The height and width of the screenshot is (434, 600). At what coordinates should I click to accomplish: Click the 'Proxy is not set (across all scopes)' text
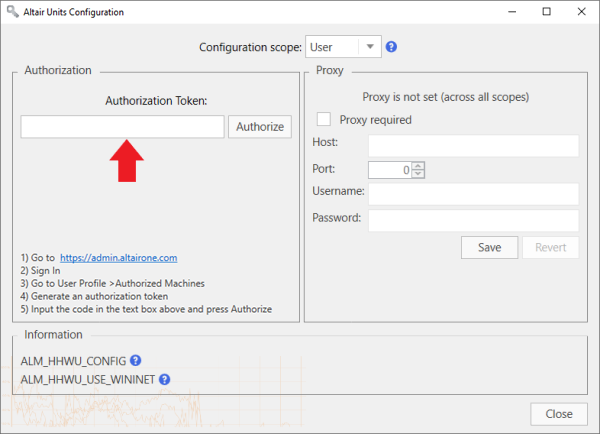[x=445, y=97]
